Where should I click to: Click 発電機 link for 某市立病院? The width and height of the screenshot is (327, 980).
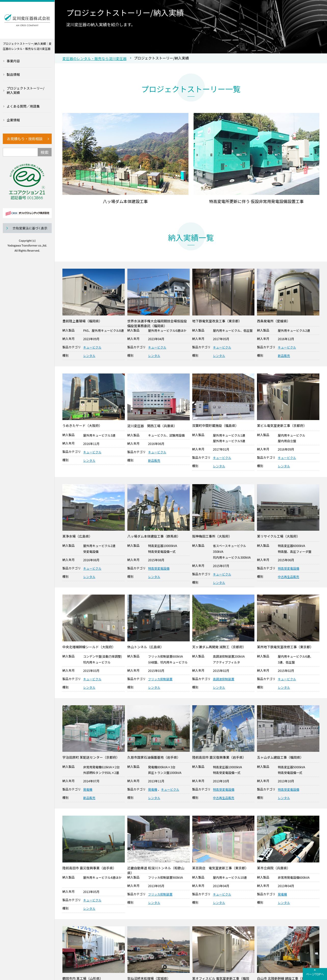(x=282, y=895)
